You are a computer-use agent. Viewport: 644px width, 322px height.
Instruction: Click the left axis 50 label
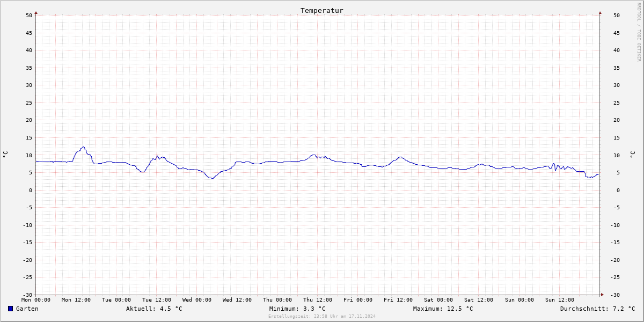click(30, 15)
